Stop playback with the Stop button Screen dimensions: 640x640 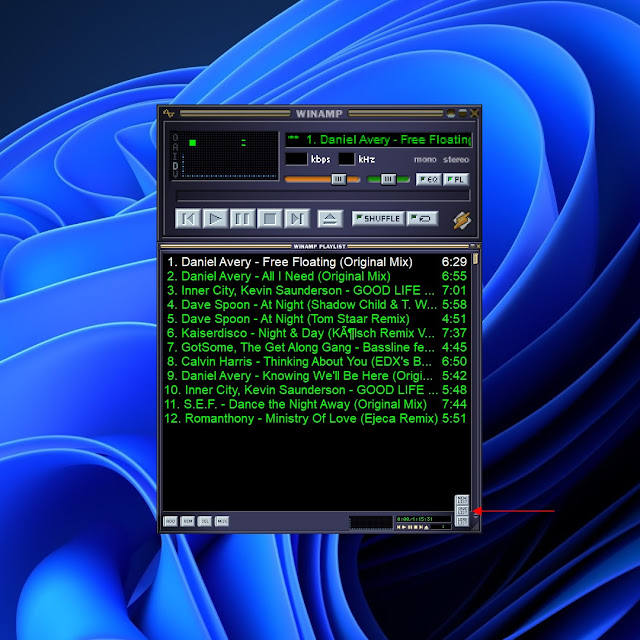pos(270,219)
